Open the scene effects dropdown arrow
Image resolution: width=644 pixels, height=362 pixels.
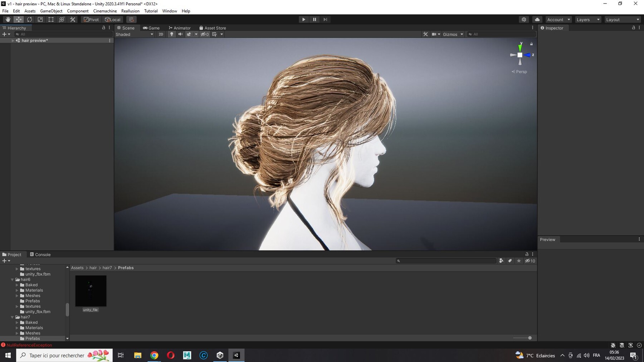click(196, 34)
